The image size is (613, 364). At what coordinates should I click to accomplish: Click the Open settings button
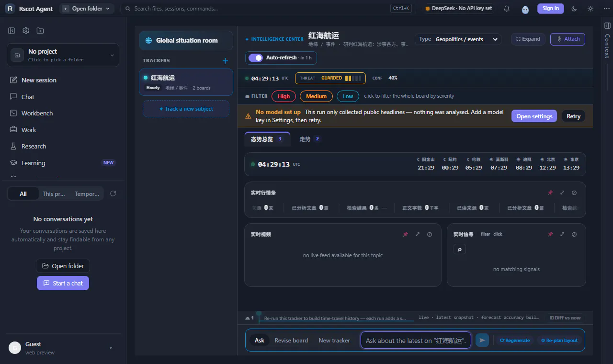click(x=534, y=116)
